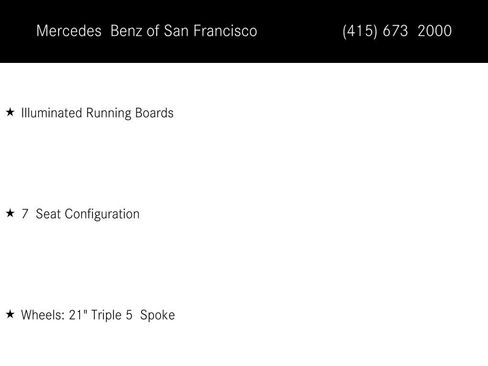Click the 21" size in the wheels line

click(x=78, y=315)
